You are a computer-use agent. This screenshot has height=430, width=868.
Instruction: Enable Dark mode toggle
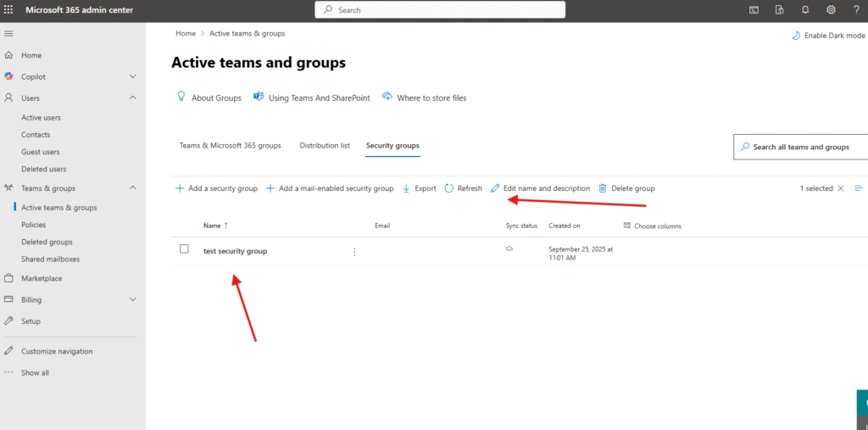pyautogui.click(x=827, y=36)
